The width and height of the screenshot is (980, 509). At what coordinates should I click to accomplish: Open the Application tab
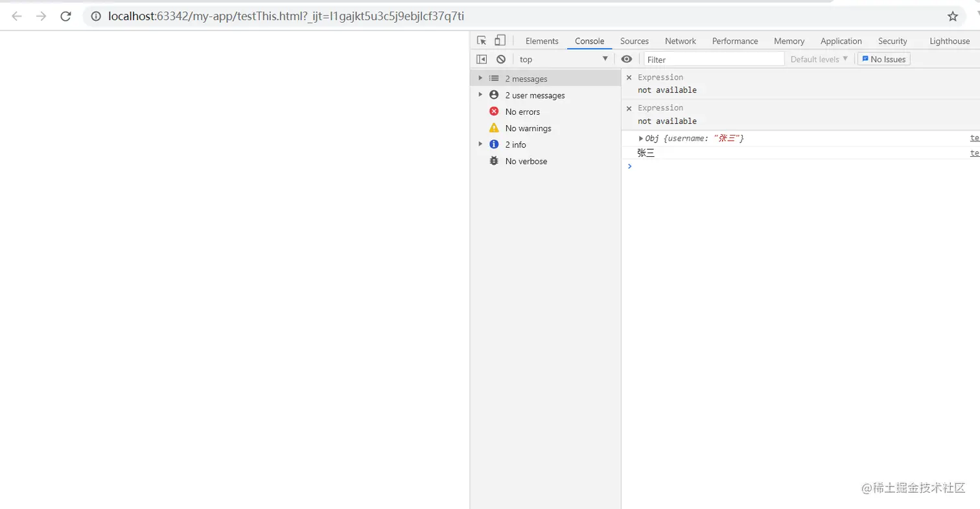841,41
